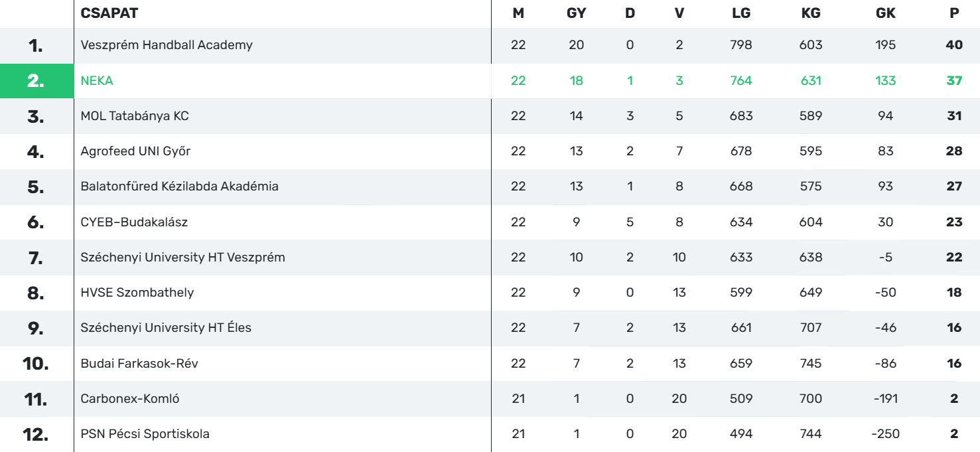Select the highlighted NEKA team row
This screenshot has height=452, width=980.
click(490, 81)
